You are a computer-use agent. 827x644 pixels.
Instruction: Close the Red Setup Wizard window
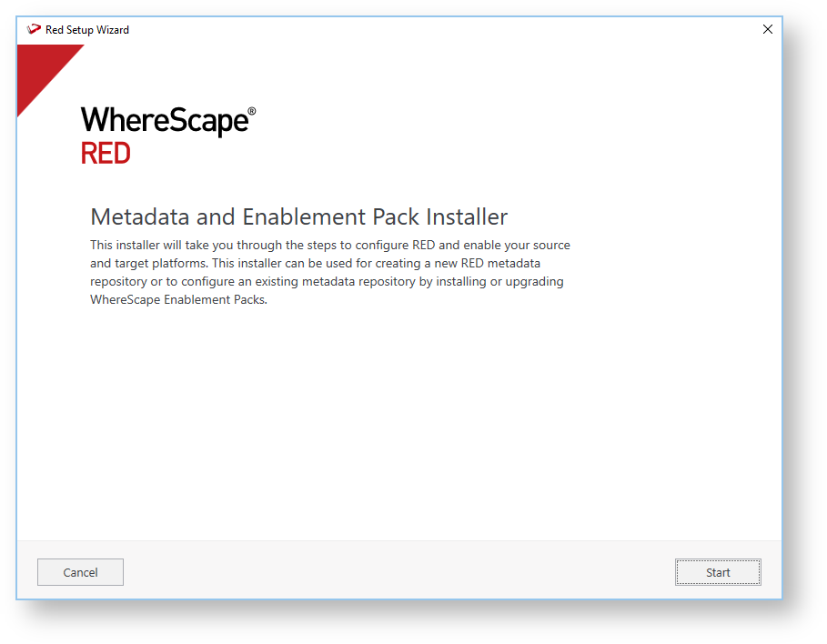pyautogui.click(x=767, y=29)
